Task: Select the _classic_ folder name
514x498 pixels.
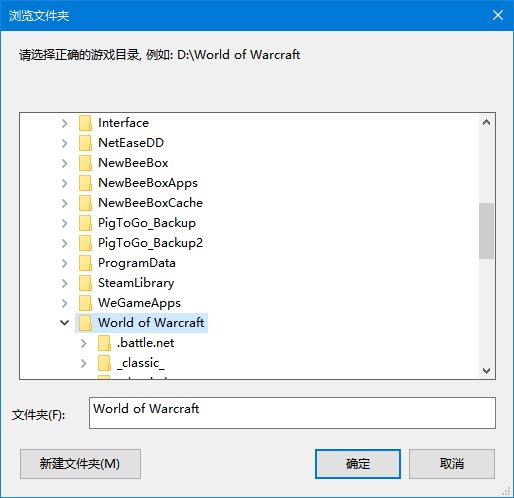Action: [141, 363]
